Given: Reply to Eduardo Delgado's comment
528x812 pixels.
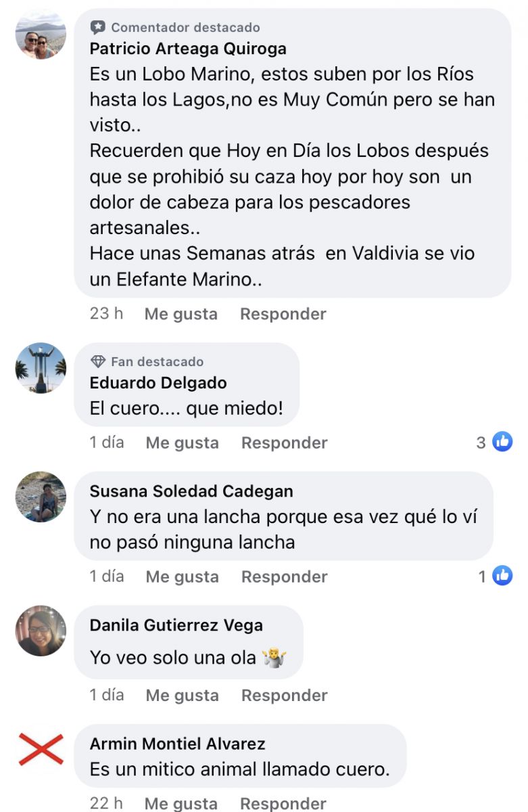Looking at the screenshot, I should pyautogui.click(x=285, y=443).
